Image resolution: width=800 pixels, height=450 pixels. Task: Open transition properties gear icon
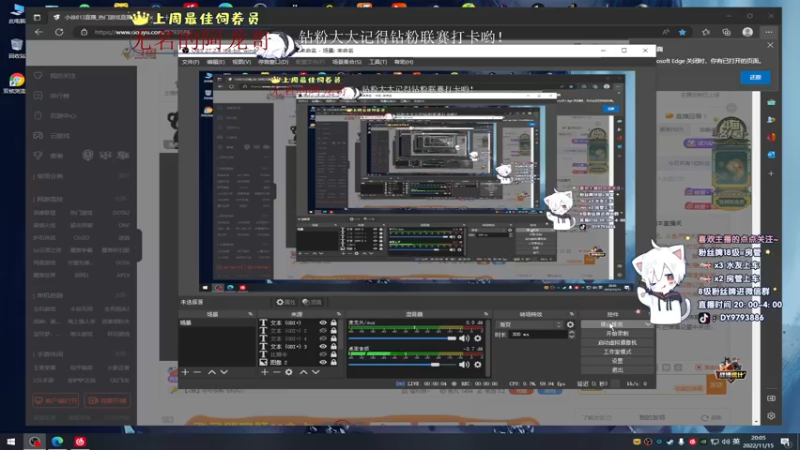tap(570, 324)
